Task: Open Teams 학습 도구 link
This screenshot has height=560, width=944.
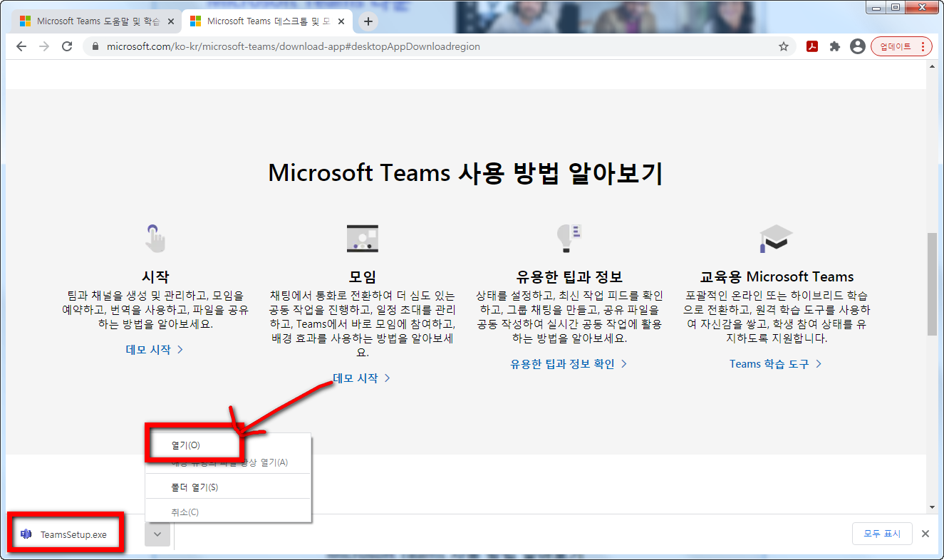Action: tap(776, 364)
